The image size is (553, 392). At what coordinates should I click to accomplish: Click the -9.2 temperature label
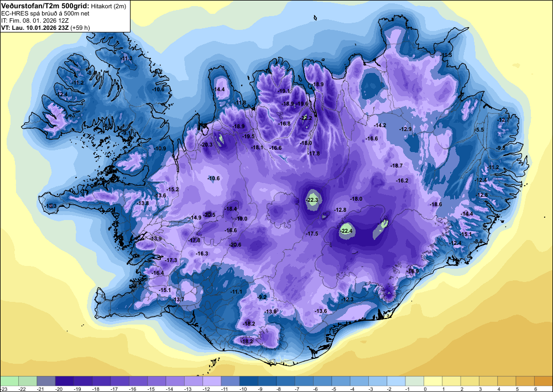[262, 297]
